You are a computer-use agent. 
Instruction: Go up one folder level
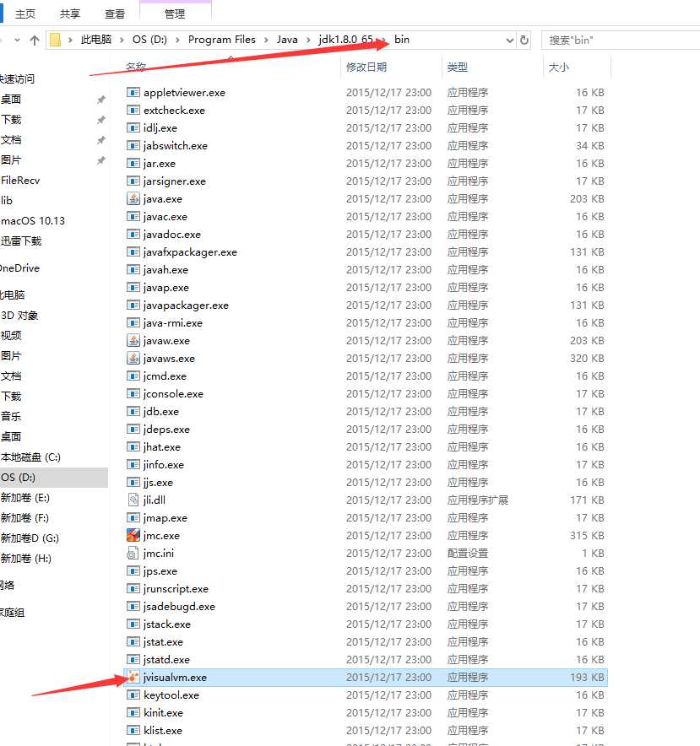(35, 40)
